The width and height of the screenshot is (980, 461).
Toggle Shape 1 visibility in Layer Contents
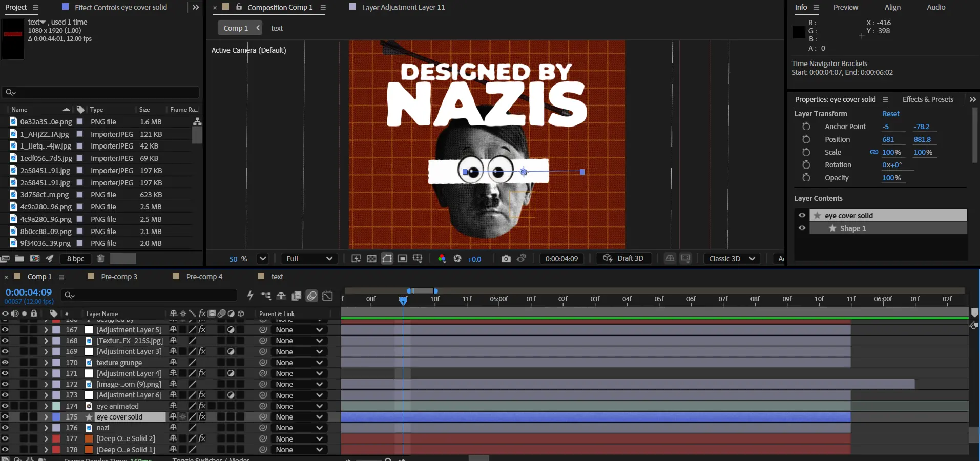pos(802,228)
